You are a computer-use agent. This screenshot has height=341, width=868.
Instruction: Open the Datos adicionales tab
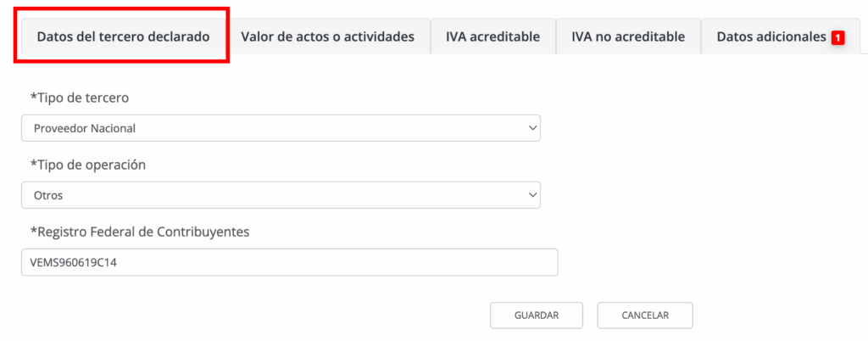point(771,36)
